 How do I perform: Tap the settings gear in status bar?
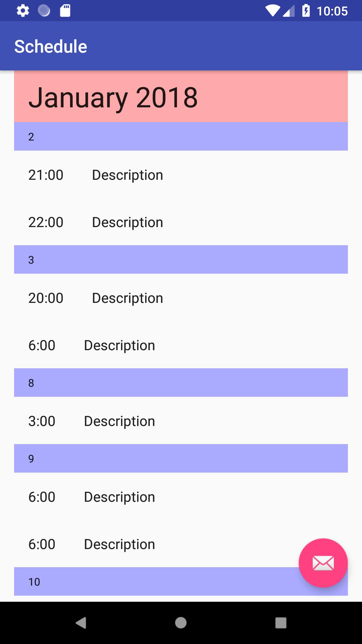point(23,11)
